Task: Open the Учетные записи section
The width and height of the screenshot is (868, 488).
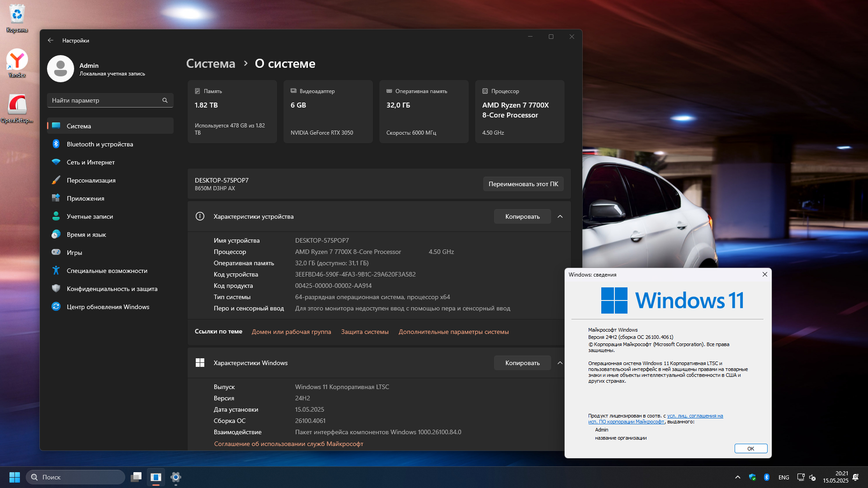Action: (110, 216)
